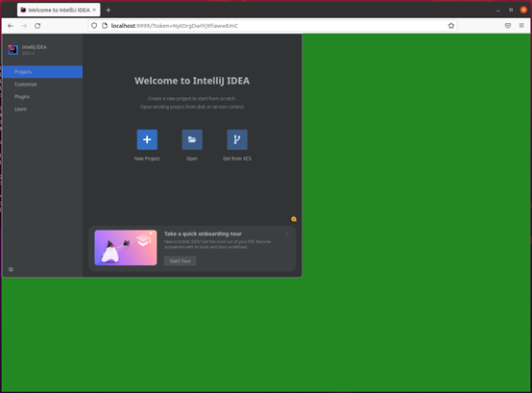Image resolution: width=532 pixels, height=393 pixels.
Task: Open the settings gear in IntelliJ sidebar
Action: 11,269
